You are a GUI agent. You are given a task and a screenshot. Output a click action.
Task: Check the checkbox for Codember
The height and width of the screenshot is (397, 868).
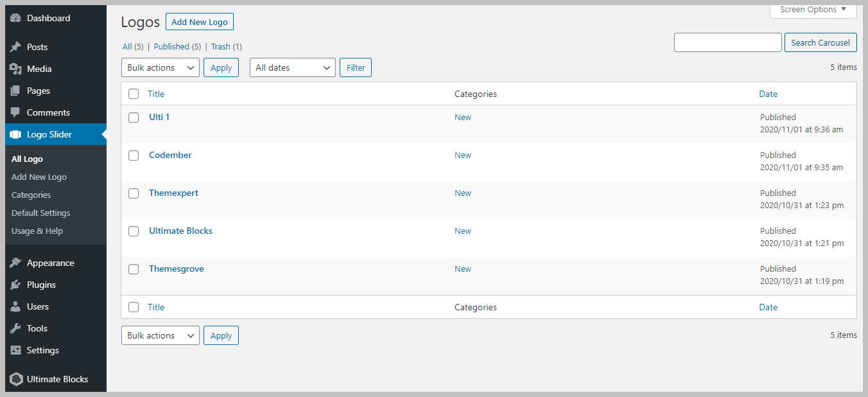click(134, 155)
